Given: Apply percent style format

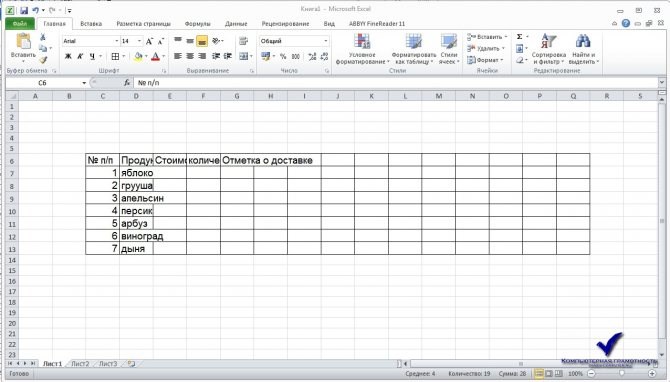Looking at the screenshot, I should click(x=283, y=56).
